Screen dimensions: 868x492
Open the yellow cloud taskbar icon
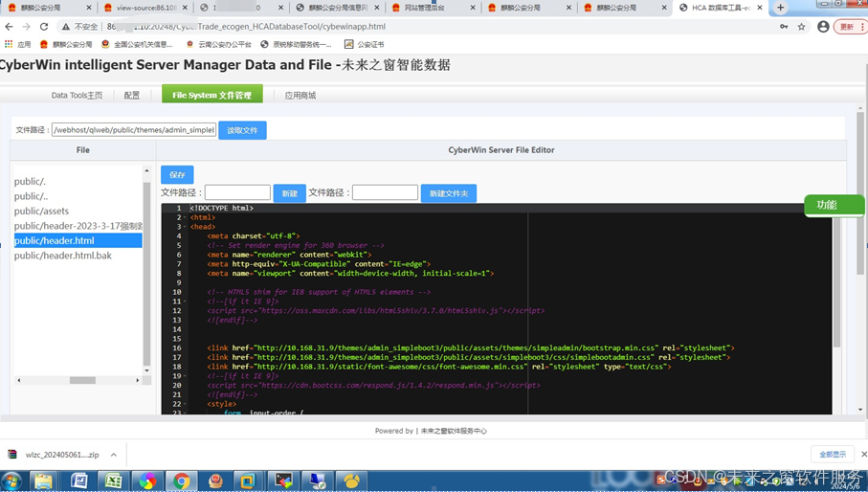coord(351,481)
